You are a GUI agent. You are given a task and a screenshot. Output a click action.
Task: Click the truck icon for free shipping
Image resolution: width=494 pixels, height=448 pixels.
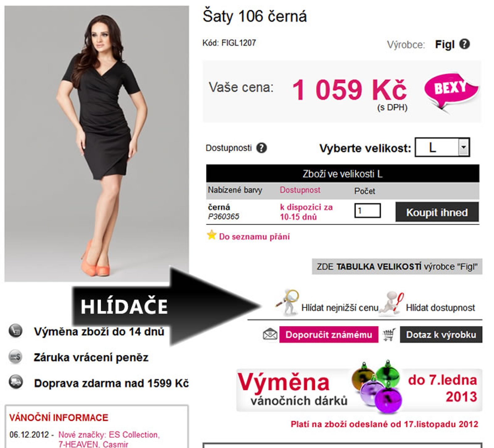(16, 382)
